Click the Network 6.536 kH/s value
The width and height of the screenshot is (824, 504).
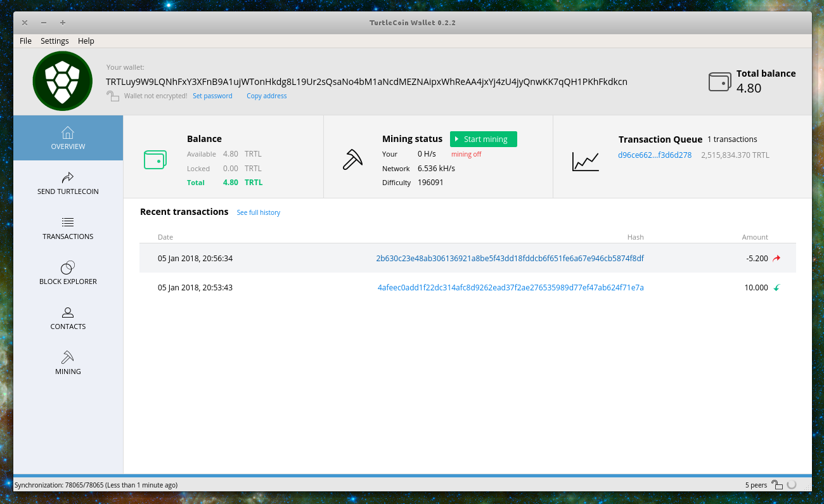436,169
